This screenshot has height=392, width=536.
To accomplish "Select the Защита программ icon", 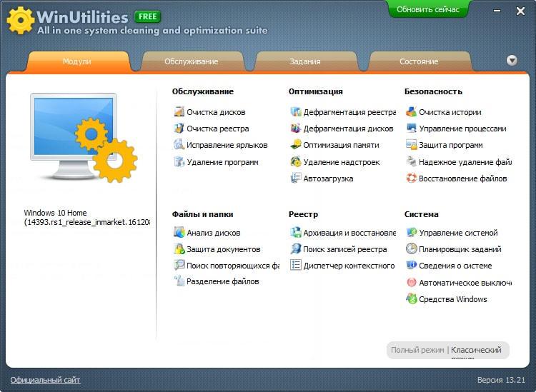I will [412, 145].
